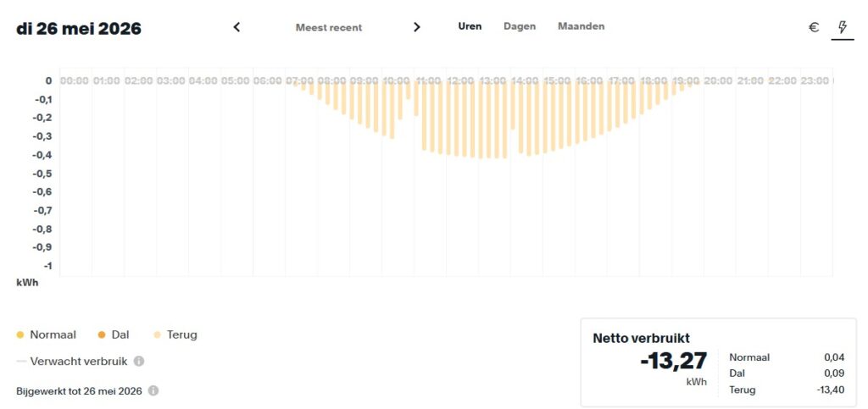The height and width of the screenshot is (409, 868).
Task: Switch to the Dagen tab
Action: [520, 26]
